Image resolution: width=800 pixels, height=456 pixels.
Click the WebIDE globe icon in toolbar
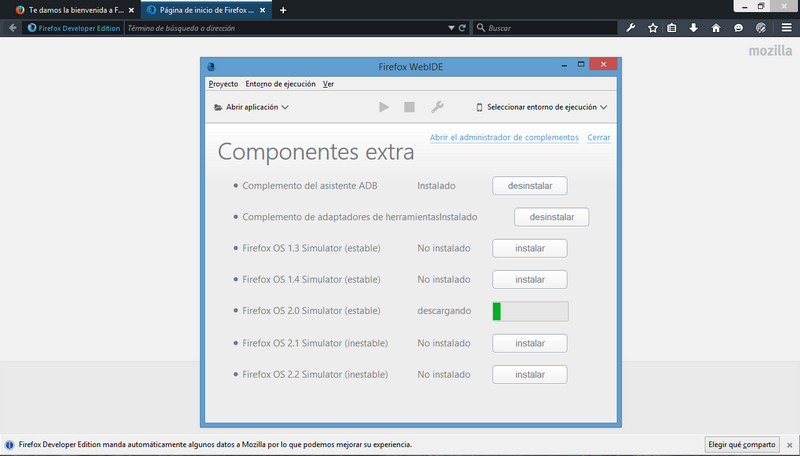click(x=761, y=28)
